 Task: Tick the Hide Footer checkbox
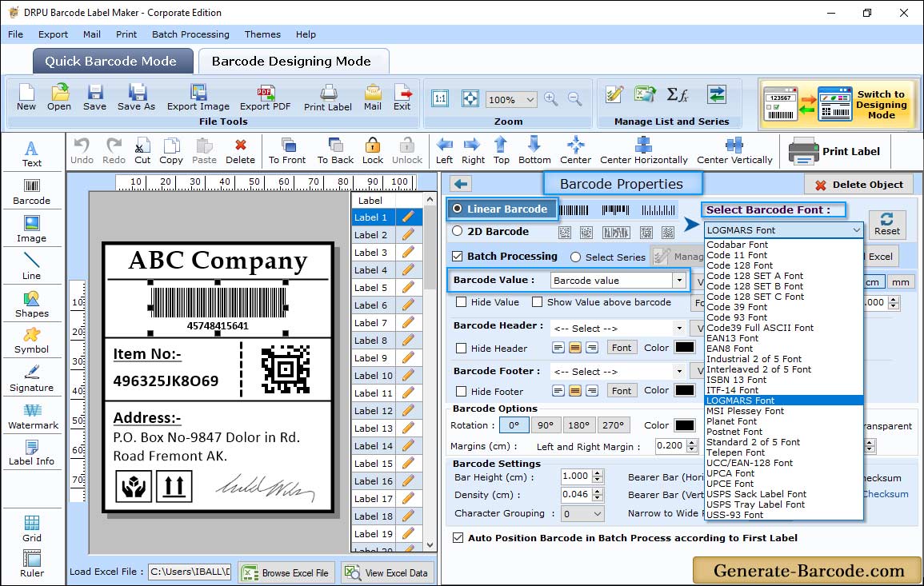[x=462, y=391]
